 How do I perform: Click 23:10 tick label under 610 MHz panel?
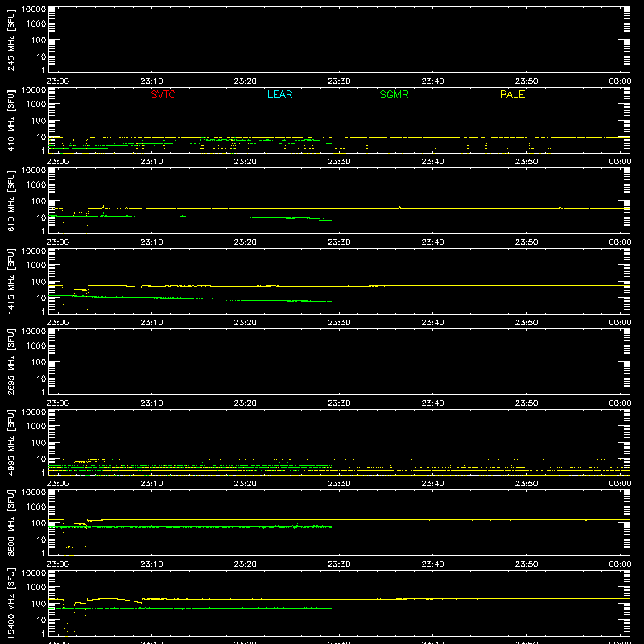(x=151, y=242)
